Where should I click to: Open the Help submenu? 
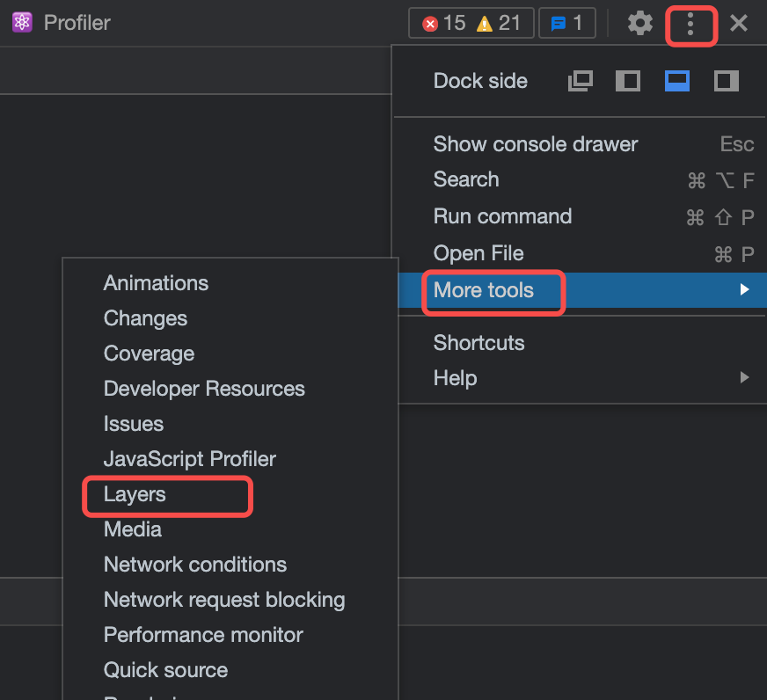tap(582, 378)
